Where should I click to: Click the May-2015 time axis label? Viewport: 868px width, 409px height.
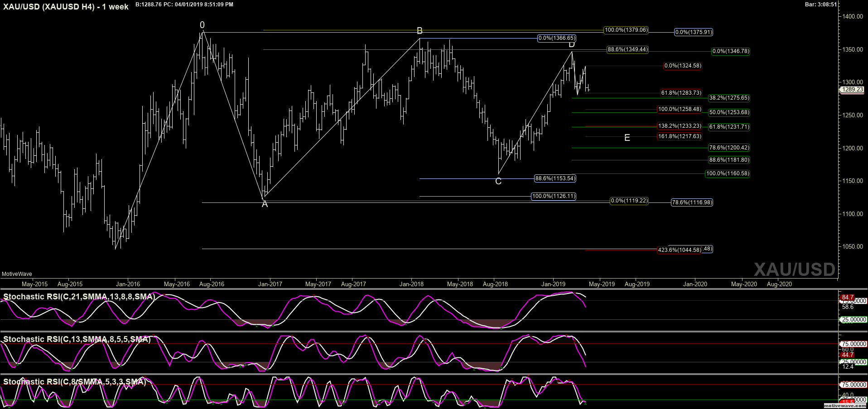pos(34,284)
